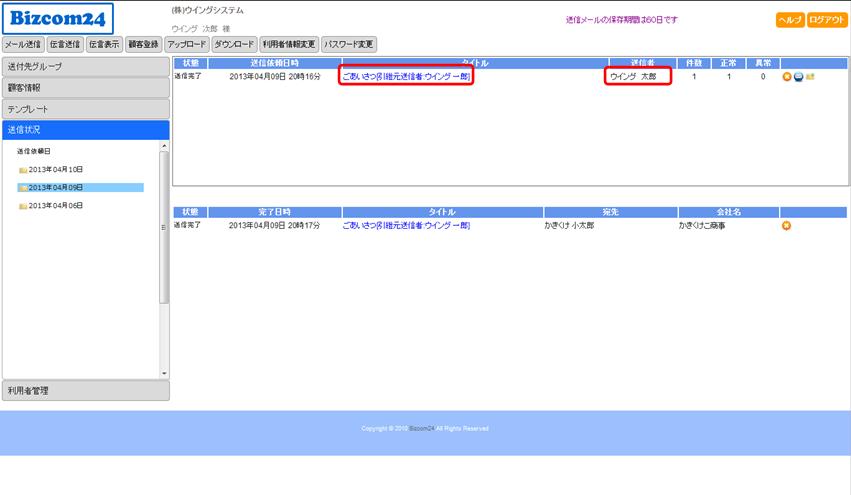851x495 pixels.
Task: Open the ごあいさつ title link in the top table
Action: point(405,76)
